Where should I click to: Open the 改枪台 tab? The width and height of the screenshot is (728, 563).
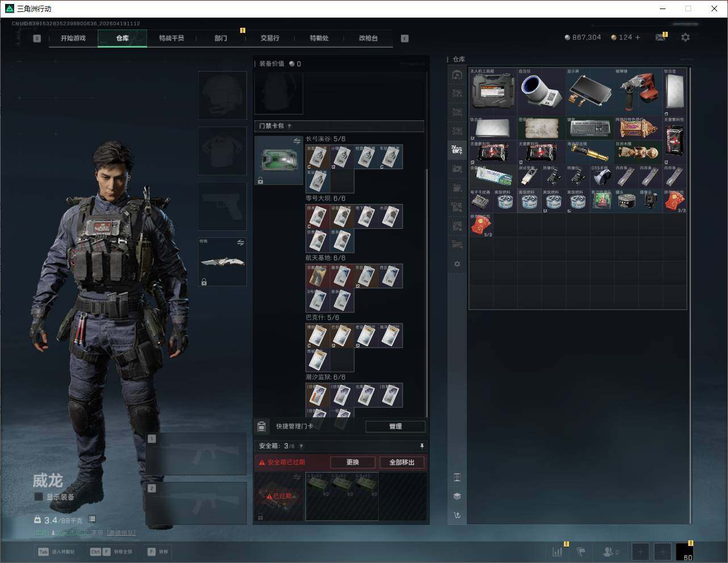(368, 38)
